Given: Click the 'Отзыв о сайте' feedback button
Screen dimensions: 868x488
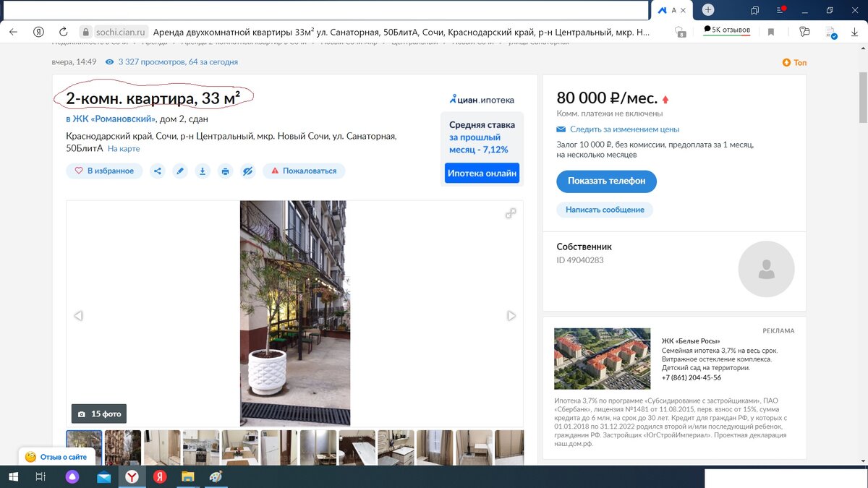Looking at the screenshot, I should pos(56,457).
